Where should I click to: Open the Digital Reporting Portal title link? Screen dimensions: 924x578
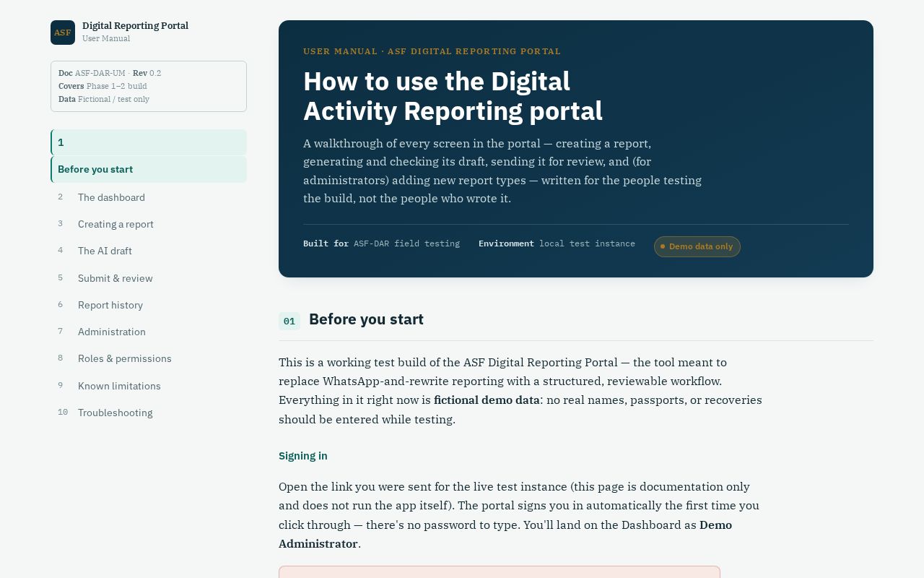tap(135, 25)
